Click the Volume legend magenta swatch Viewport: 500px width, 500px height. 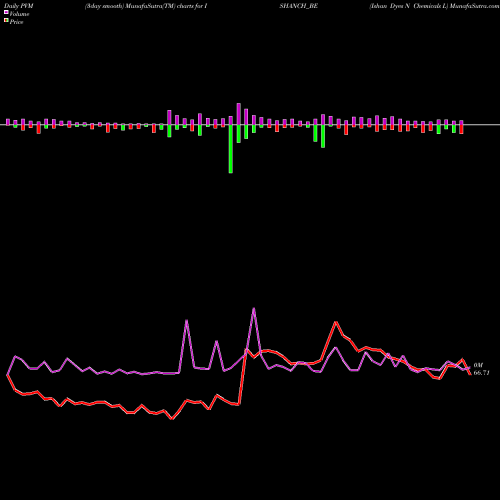coord(6,13)
